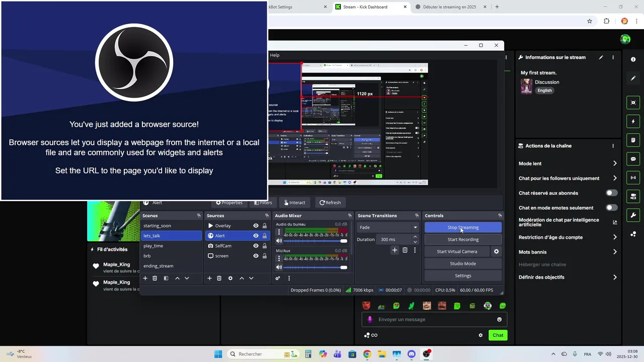This screenshot has width=644, height=362.
Task: Open the Help menu in OBS
Action: 274,55
